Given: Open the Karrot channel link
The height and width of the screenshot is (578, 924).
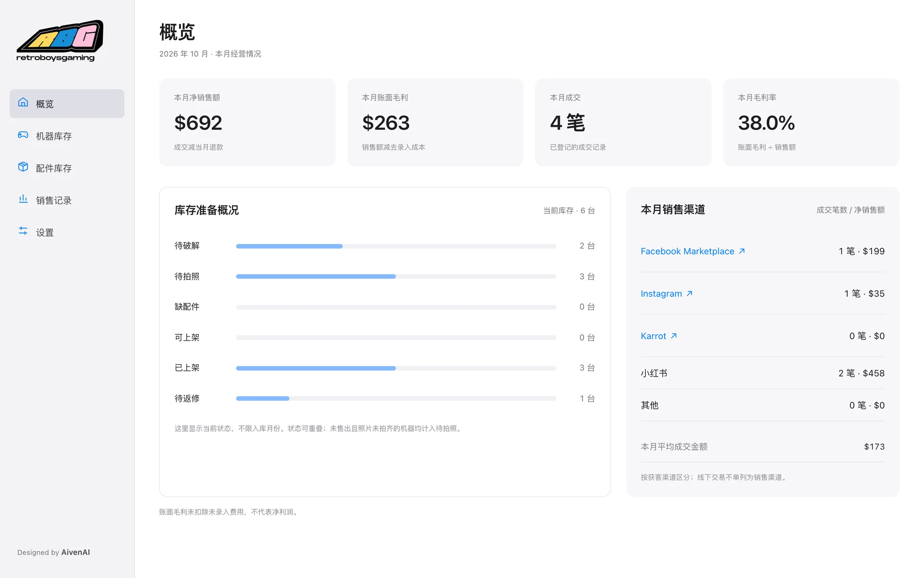Looking at the screenshot, I should pos(659,336).
